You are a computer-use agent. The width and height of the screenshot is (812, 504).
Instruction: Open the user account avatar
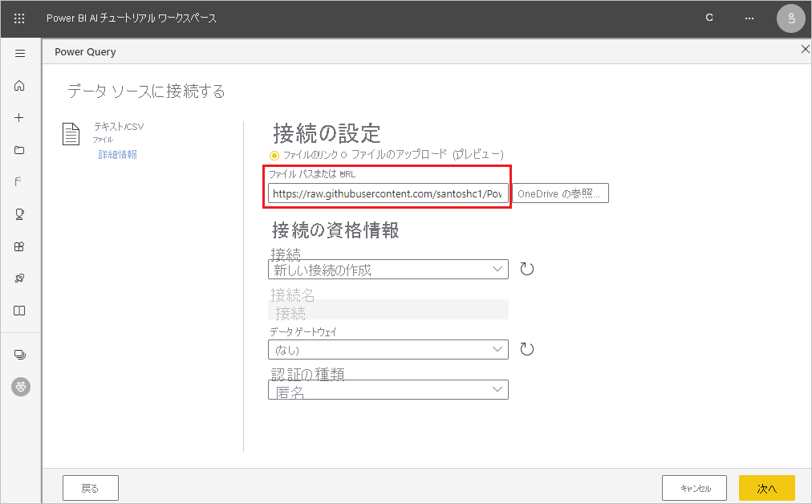pos(791,18)
